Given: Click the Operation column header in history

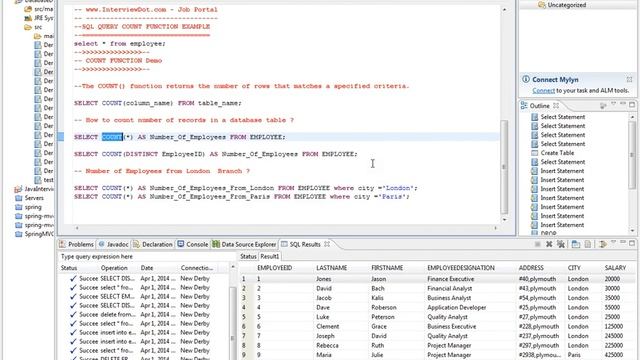Looking at the screenshot, I should pos(114,268).
